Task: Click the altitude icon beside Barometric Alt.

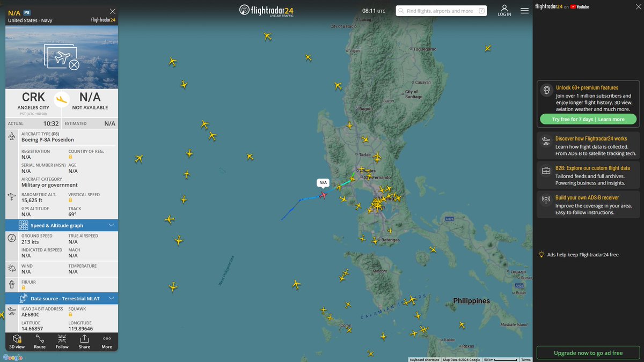Action: [x=12, y=197]
